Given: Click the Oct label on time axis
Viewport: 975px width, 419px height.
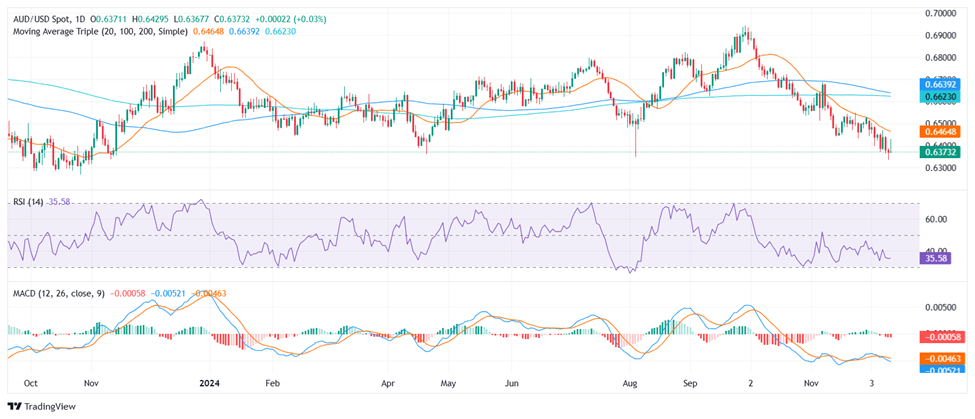Looking at the screenshot, I should point(31,382).
